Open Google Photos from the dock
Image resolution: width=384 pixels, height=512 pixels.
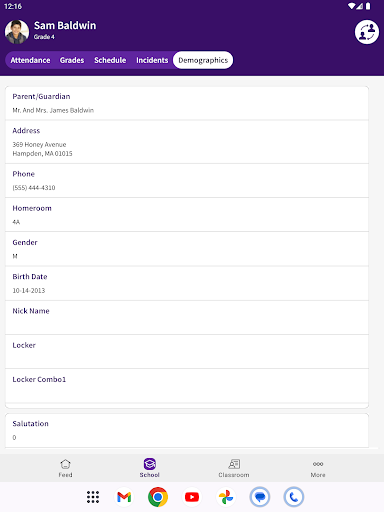coord(226,497)
